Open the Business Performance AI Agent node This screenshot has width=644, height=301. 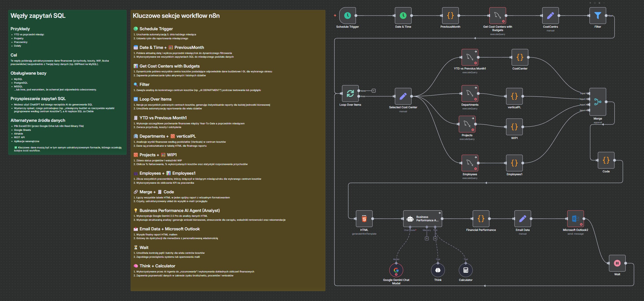click(x=423, y=219)
